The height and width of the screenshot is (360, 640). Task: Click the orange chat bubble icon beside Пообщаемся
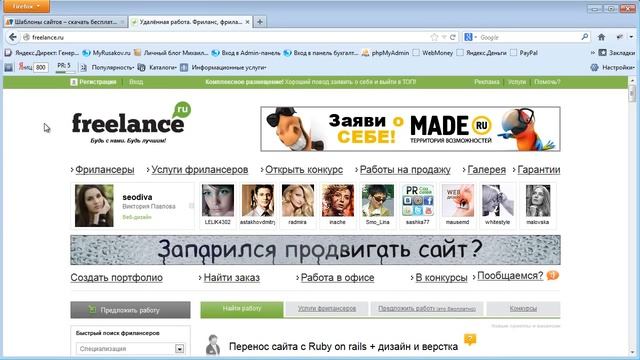[x=553, y=276]
